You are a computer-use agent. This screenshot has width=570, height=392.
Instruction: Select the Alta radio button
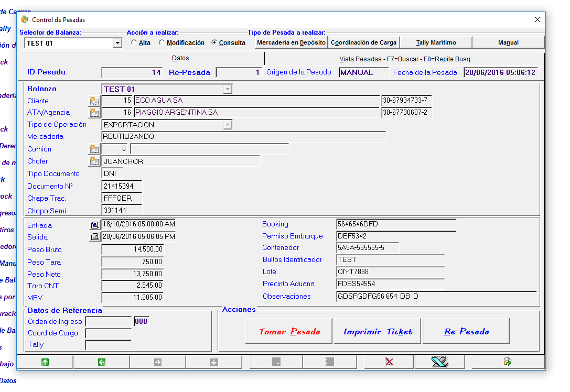pos(134,43)
